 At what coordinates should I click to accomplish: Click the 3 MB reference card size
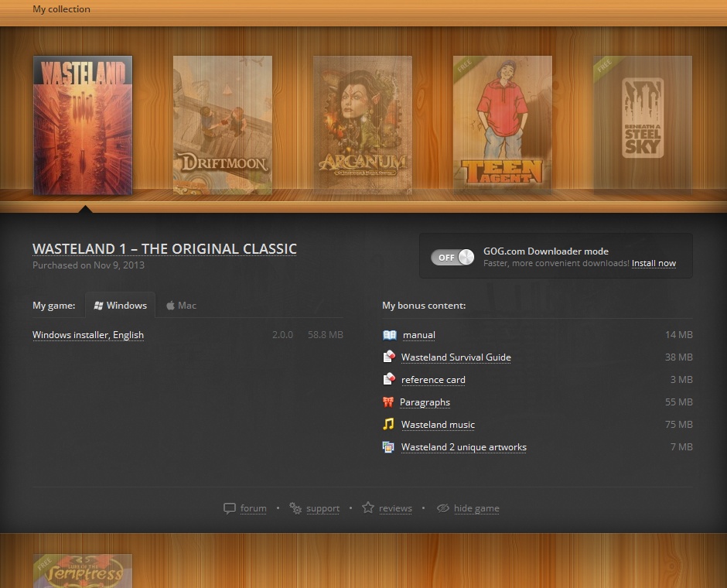pyautogui.click(x=681, y=379)
